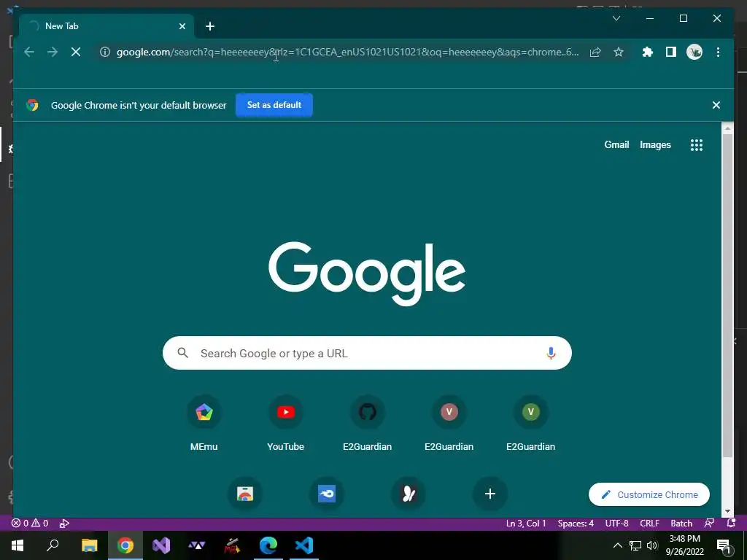
Task: Click the VS Code run/debug status icon
Action: [64, 524]
